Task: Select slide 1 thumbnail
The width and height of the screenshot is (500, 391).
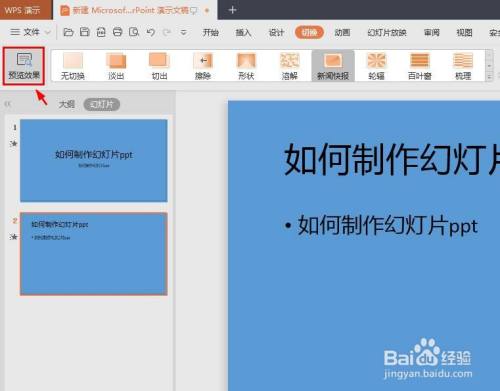Action: (94, 160)
